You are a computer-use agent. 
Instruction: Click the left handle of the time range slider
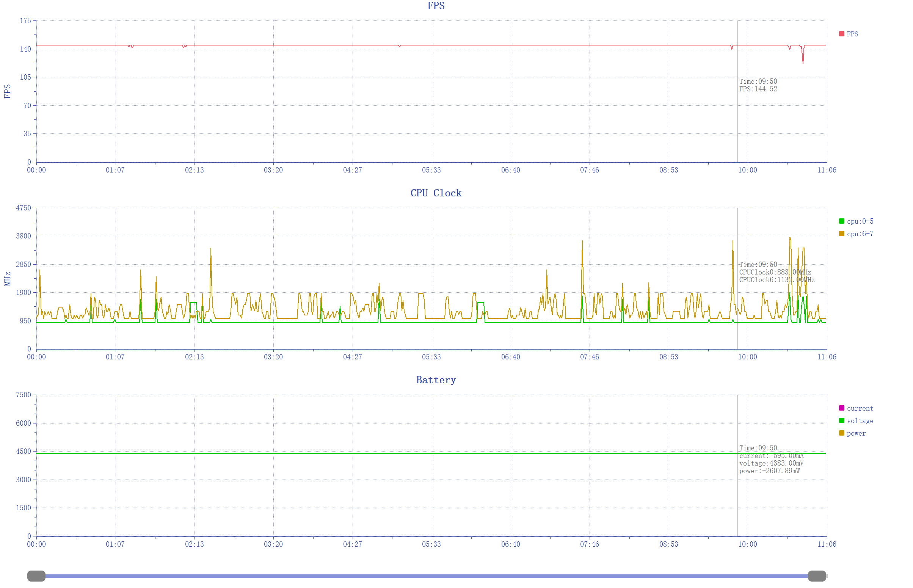point(36,576)
